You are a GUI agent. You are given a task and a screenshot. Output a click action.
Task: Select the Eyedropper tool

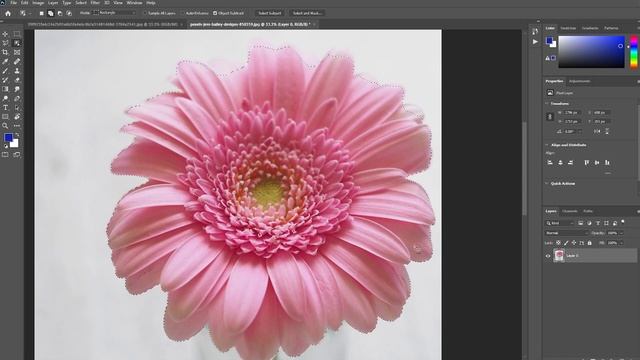(5, 62)
